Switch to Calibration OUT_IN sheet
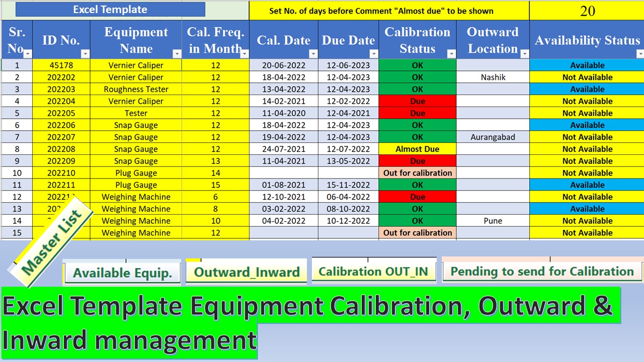This screenshot has width=644, height=362. pyautogui.click(x=373, y=271)
